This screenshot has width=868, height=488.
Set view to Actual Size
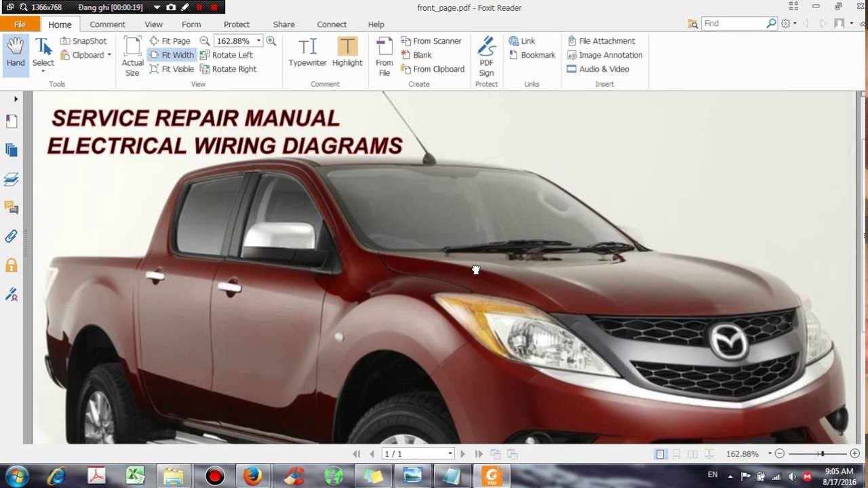click(132, 56)
